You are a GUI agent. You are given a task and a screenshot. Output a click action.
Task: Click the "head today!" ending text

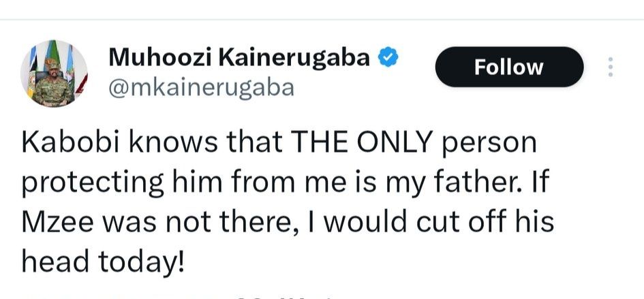point(103,261)
